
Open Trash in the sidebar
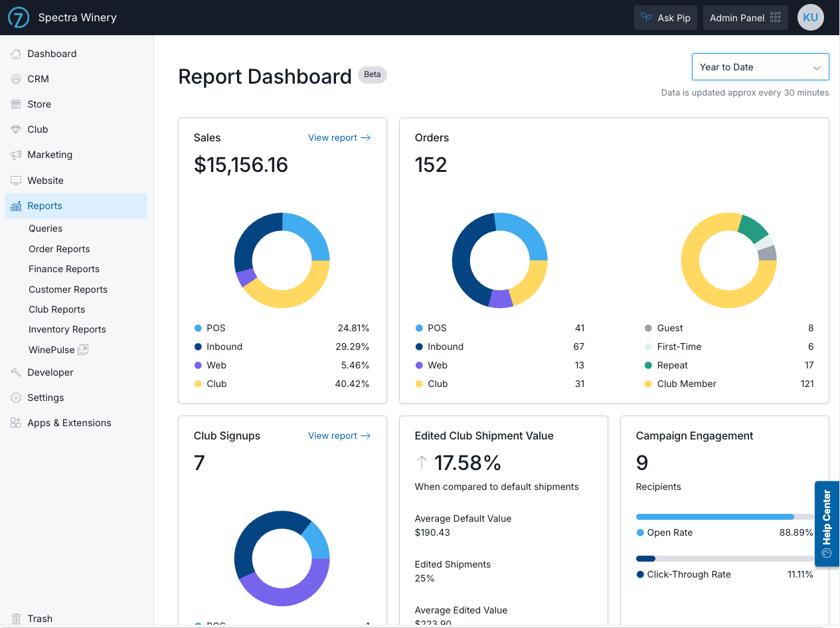(x=76, y=619)
